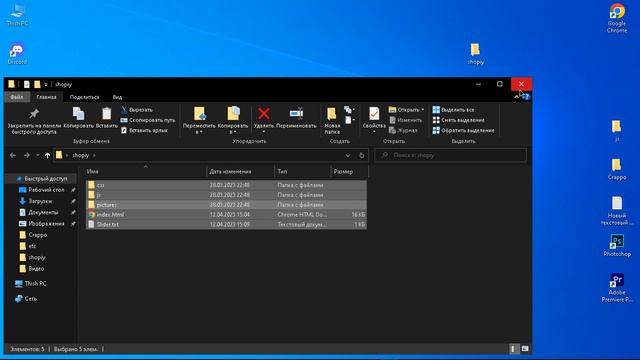The width and height of the screenshot is (640, 360).
Task: Open the ribbon help question icon
Action: [x=527, y=97]
